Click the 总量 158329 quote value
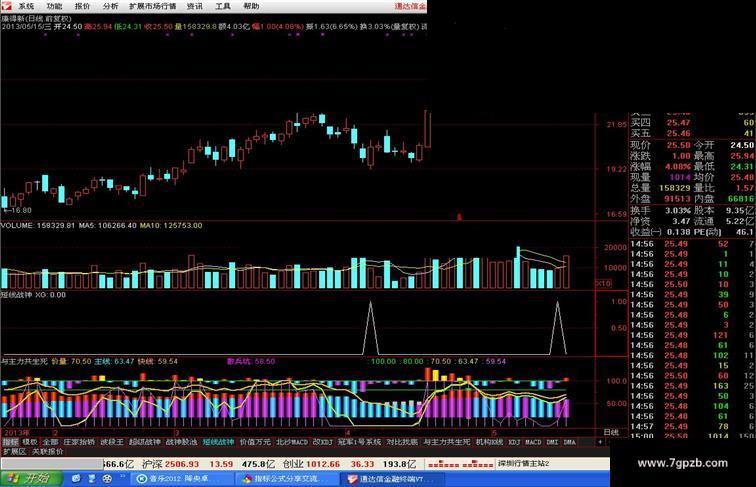The image size is (756, 487). pos(675,188)
